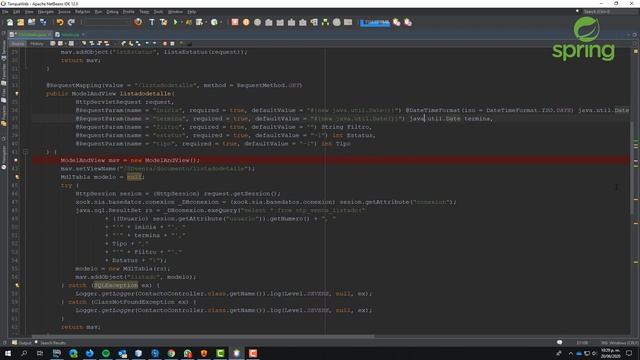Click the editor's horizontal scrollbar
The width and height of the screenshot is (640, 360).
[x=202, y=337]
